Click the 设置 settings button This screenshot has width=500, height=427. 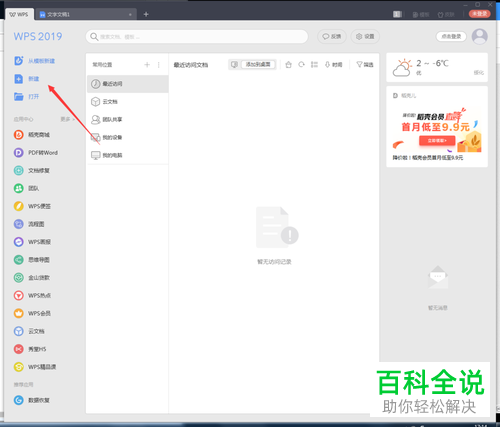click(365, 36)
